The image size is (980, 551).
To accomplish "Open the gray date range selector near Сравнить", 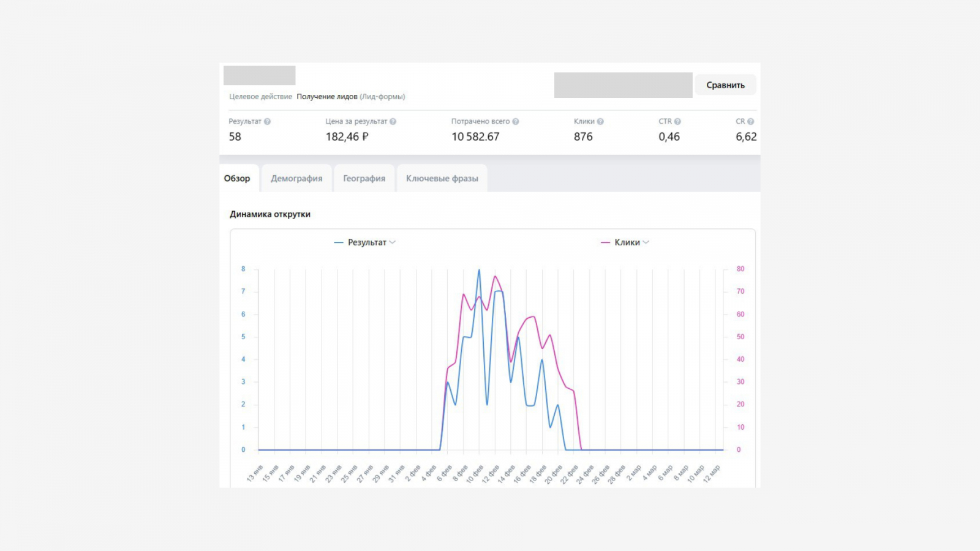I will 623,85.
